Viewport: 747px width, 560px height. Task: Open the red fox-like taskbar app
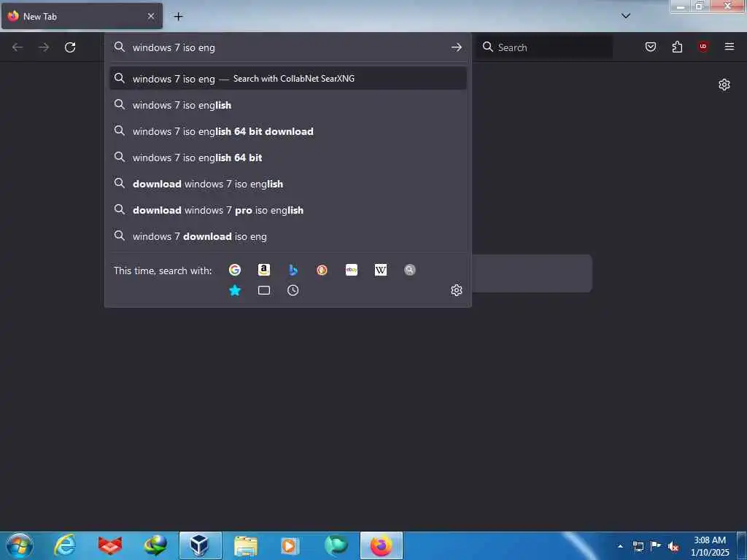(110, 545)
